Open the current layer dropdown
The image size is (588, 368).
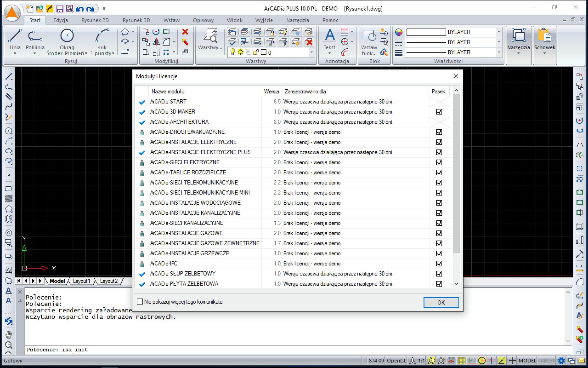(x=311, y=52)
